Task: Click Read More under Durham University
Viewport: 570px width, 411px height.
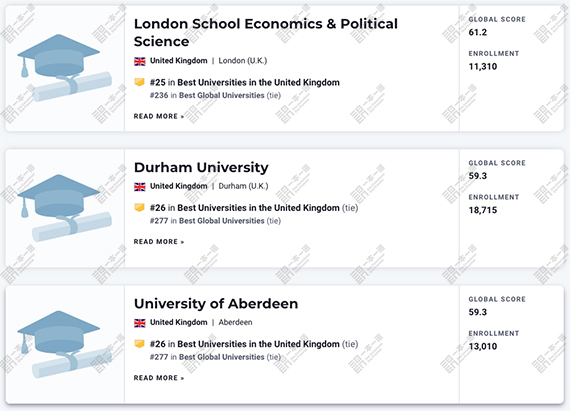Action: [159, 242]
